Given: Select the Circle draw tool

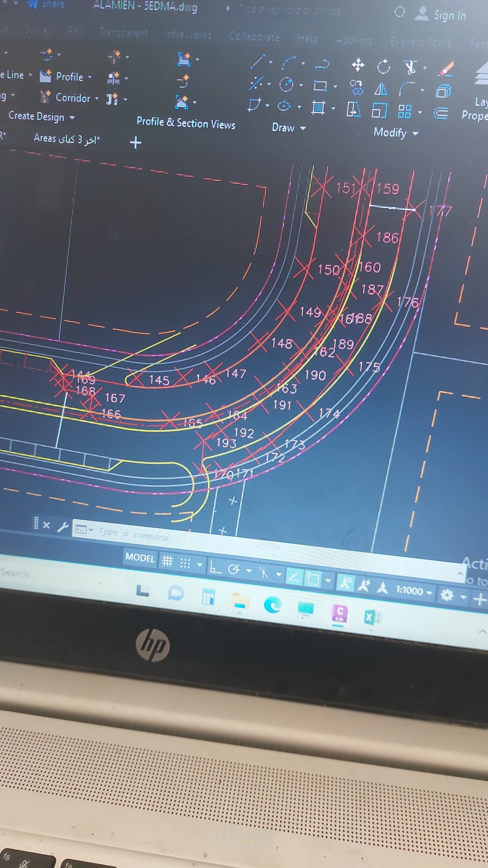Looking at the screenshot, I should [286, 85].
